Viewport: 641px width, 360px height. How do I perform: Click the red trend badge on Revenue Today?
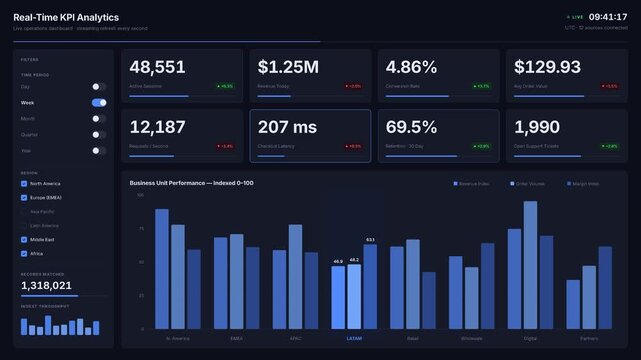(353, 86)
